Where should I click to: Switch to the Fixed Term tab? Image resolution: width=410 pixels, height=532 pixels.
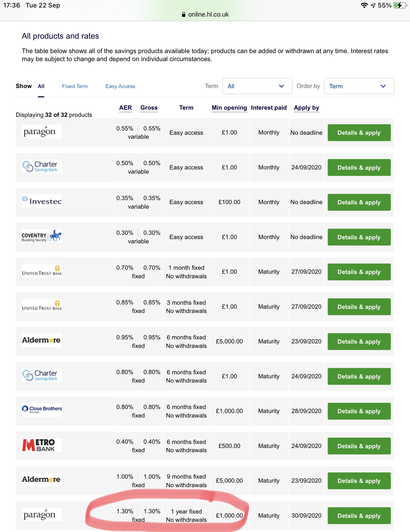pos(75,86)
